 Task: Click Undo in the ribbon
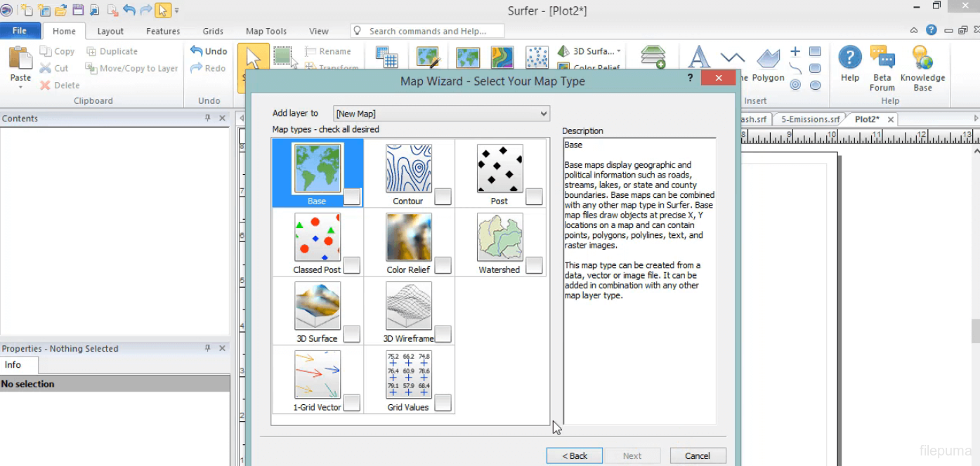click(209, 51)
